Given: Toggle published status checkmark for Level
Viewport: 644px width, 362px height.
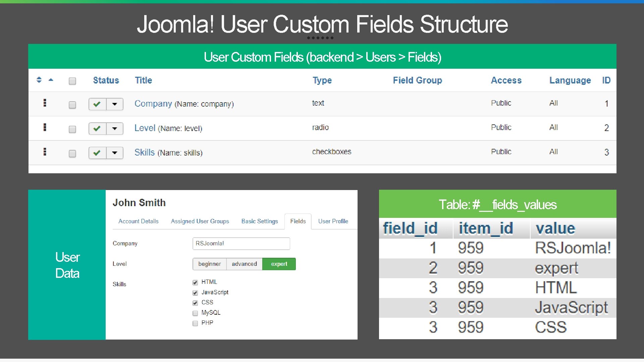Looking at the screenshot, I should point(97,128).
